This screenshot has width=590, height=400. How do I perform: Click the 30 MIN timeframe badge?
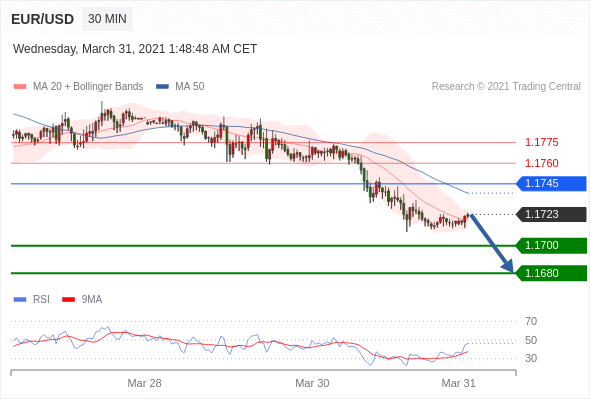point(107,19)
